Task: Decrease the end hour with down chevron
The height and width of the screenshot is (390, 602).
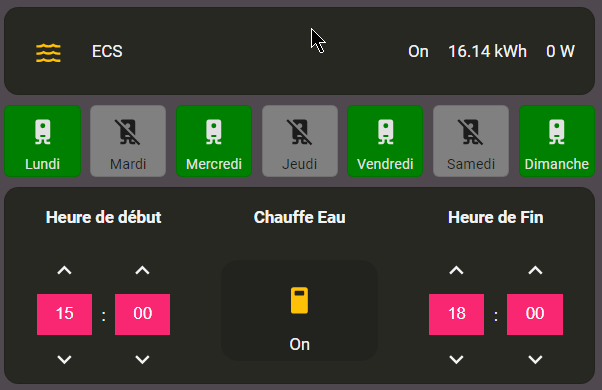Action: (x=456, y=359)
